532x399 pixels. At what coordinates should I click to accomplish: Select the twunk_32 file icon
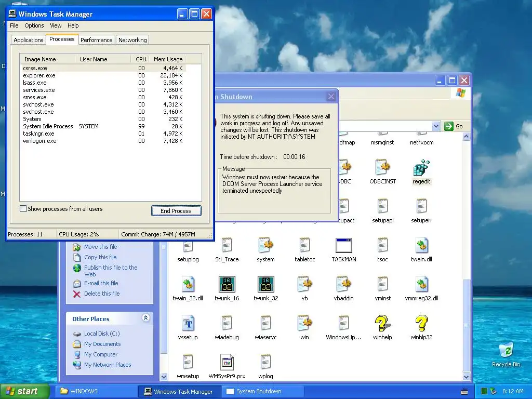point(265,284)
